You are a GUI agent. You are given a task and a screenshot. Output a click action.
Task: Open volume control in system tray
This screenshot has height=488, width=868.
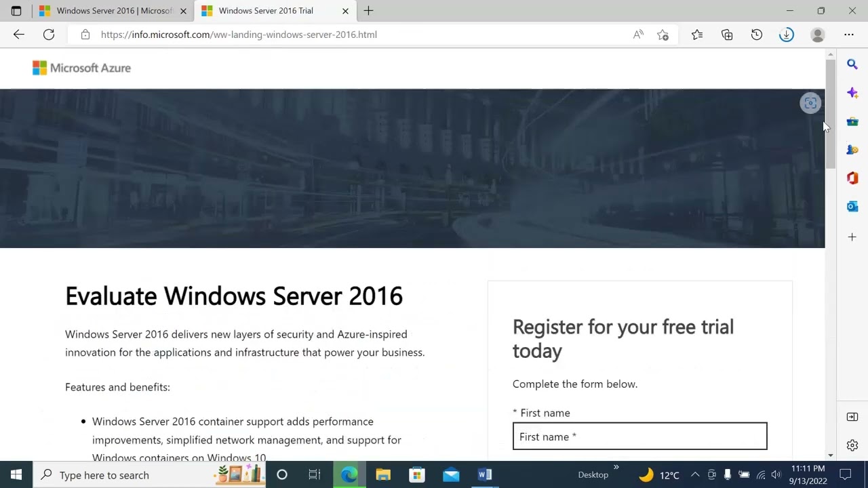(776, 474)
